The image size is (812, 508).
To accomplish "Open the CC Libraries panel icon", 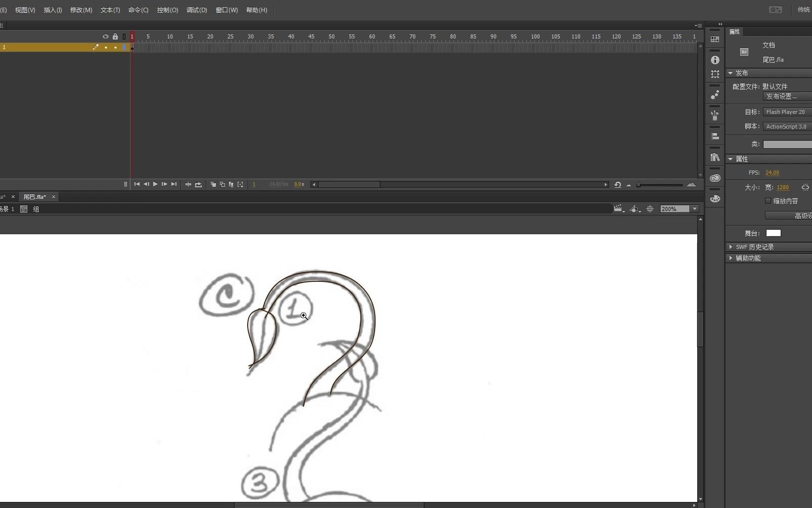I will (715, 178).
